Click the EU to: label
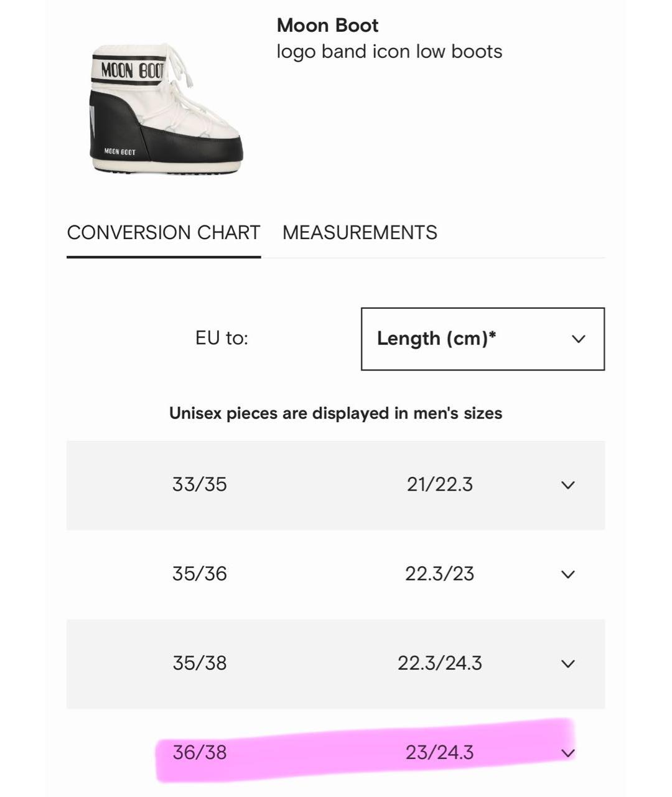Viewport: 672px width, 797px height. (x=222, y=338)
